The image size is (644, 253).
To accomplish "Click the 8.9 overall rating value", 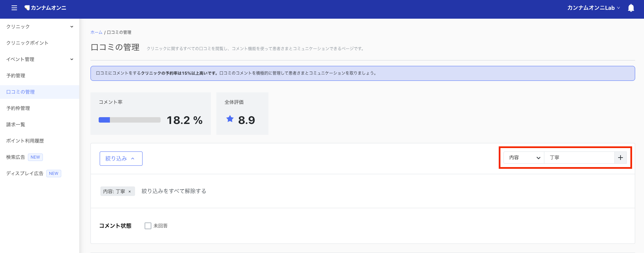I will [x=247, y=120].
